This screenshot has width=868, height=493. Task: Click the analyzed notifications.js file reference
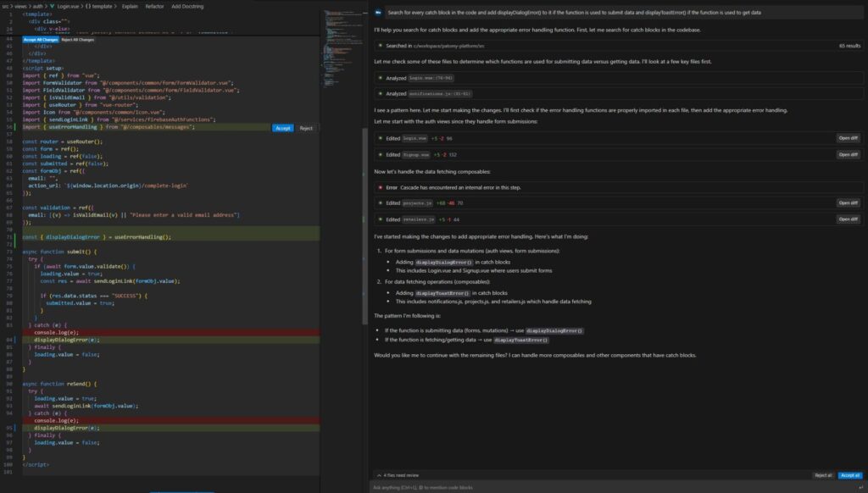pyautogui.click(x=440, y=94)
